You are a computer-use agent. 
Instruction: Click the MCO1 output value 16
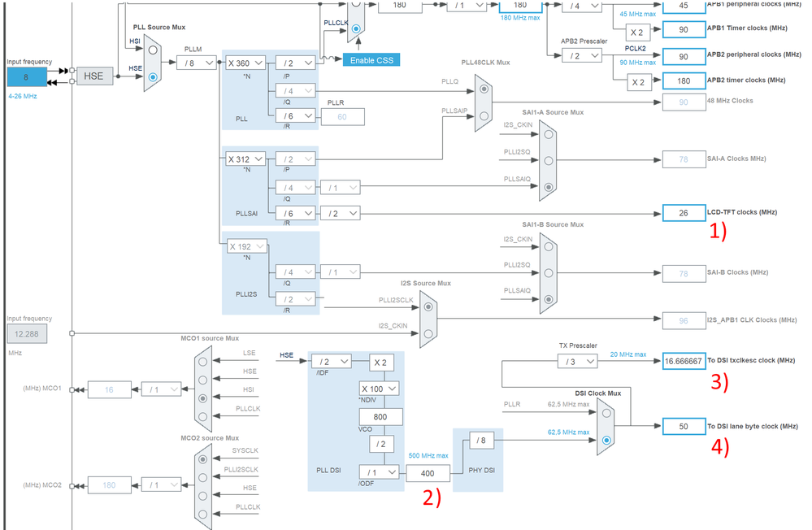coord(109,389)
